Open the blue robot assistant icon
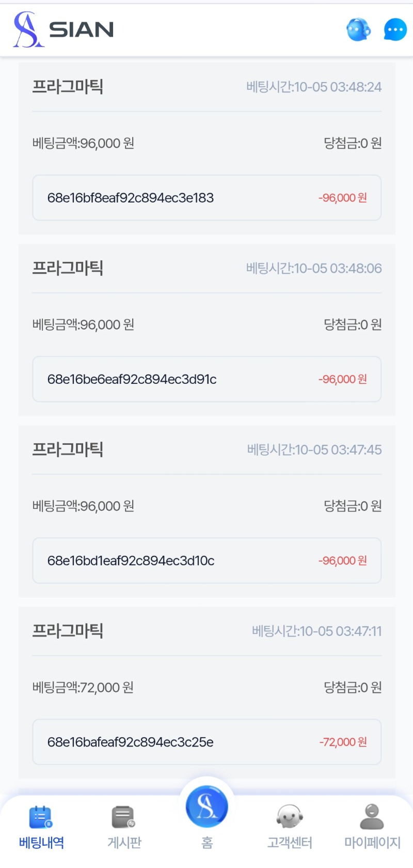 (358, 29)
